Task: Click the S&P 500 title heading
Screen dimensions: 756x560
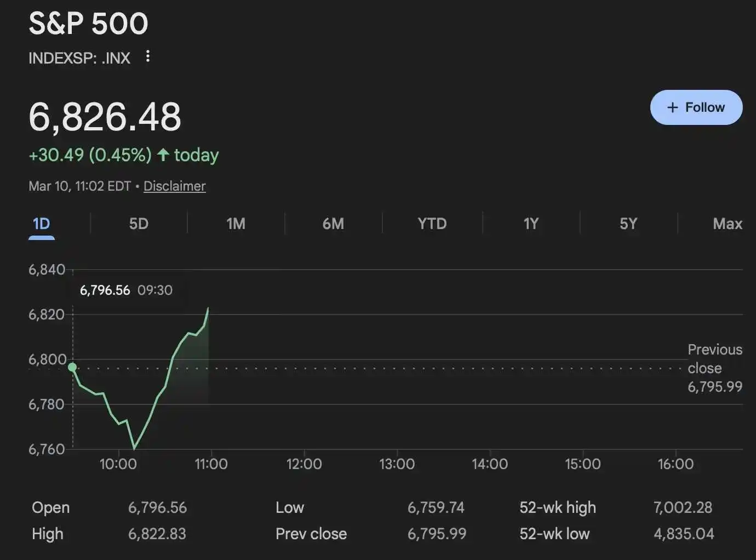Action: tap(88, 24)
